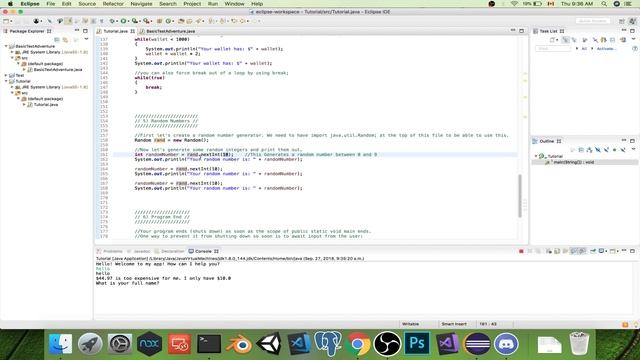Collapse BasicTextAdventure project in Package Explorer
This screenshot has width=640, height=360.
coord(6,46)
